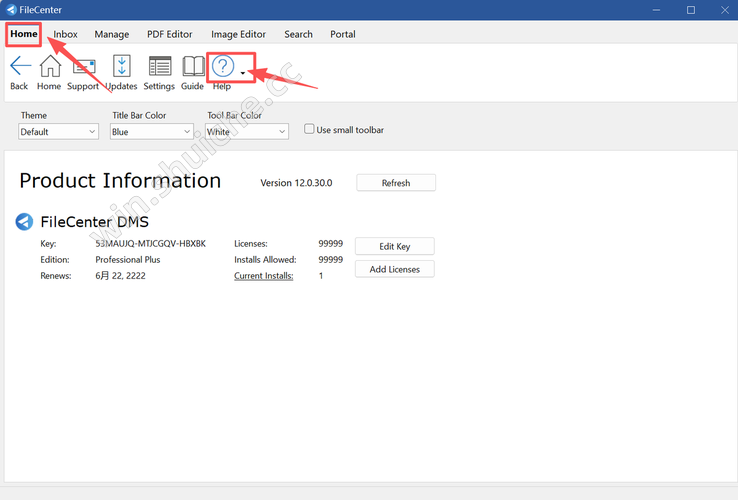The height and width of the screenshot is (500, 738).
Task: Click the Back arrow icon
Action: tap(19, 67)
